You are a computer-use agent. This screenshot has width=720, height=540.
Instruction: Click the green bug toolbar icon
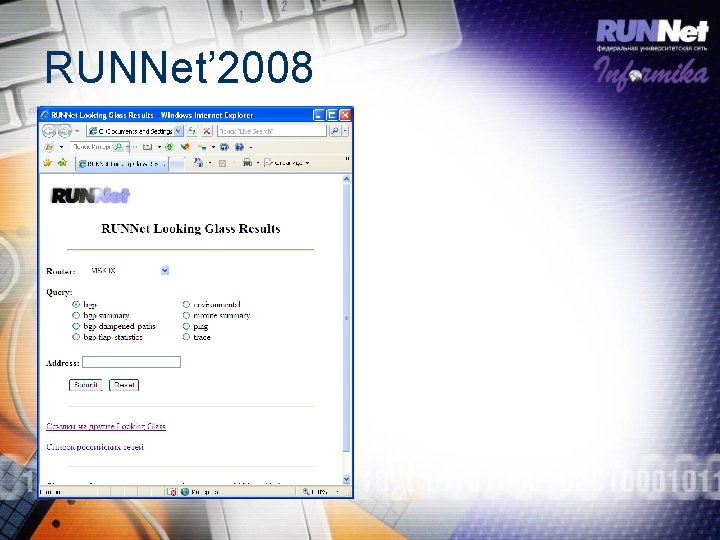(169, 147)
